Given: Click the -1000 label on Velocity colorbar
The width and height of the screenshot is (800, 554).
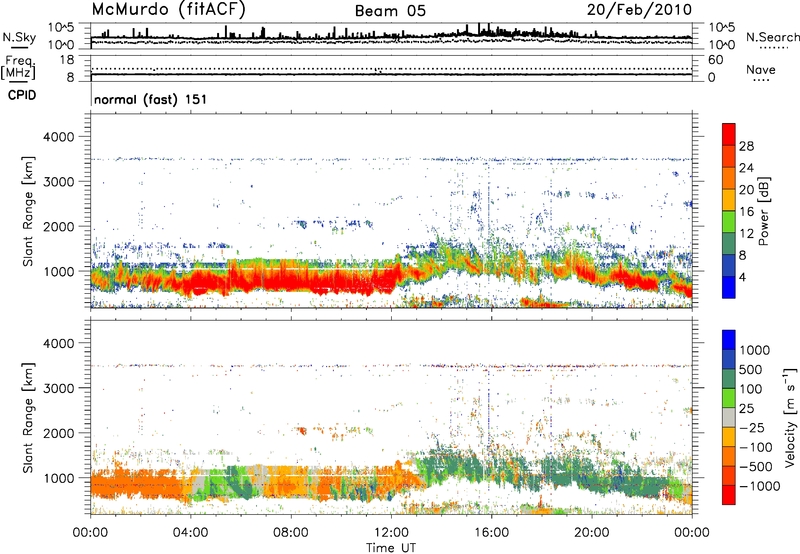Looking at the screenshot, I should (x=759, y=486).
